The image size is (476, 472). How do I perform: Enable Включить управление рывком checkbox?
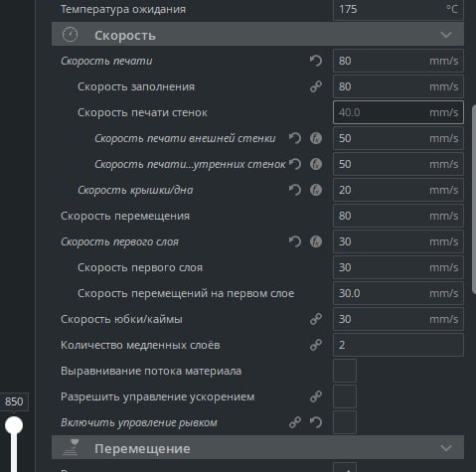point(345,422)
